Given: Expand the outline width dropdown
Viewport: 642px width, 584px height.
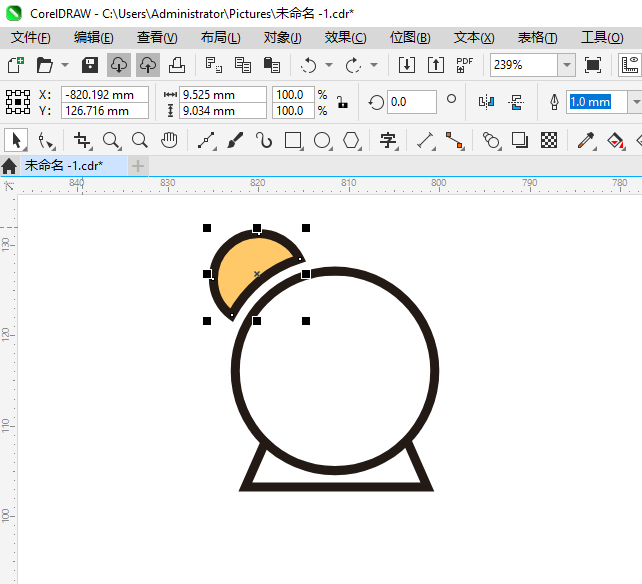Looking at the screenshot, I should (634, 102).
